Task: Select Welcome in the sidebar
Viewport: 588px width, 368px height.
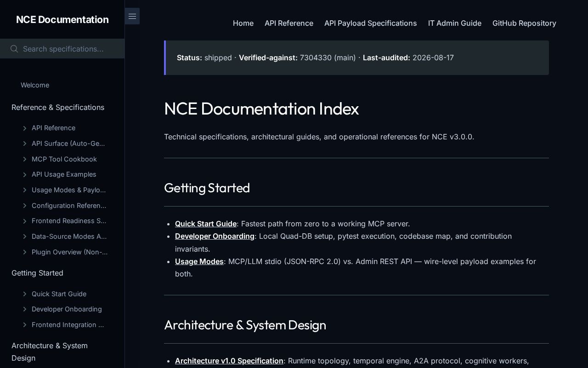Action: click(35, 85)
